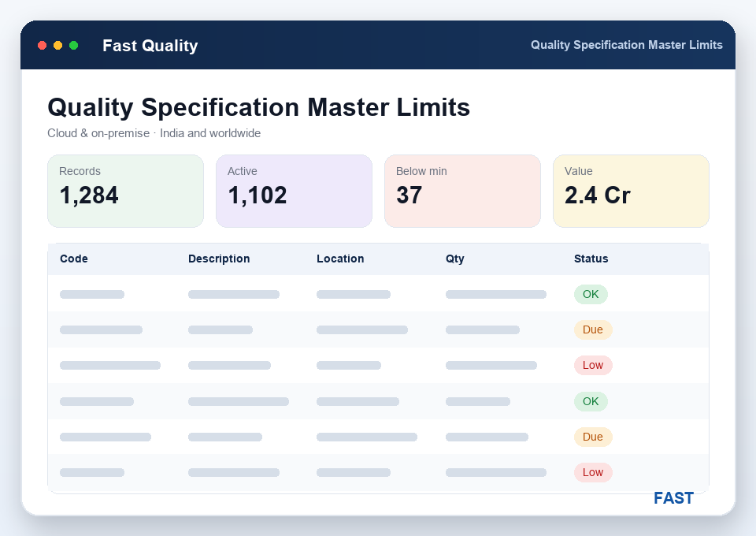Screen dimensions: 756x536
Task: Click the yellow minimize window dot
Action: click(x=57, y=46)
